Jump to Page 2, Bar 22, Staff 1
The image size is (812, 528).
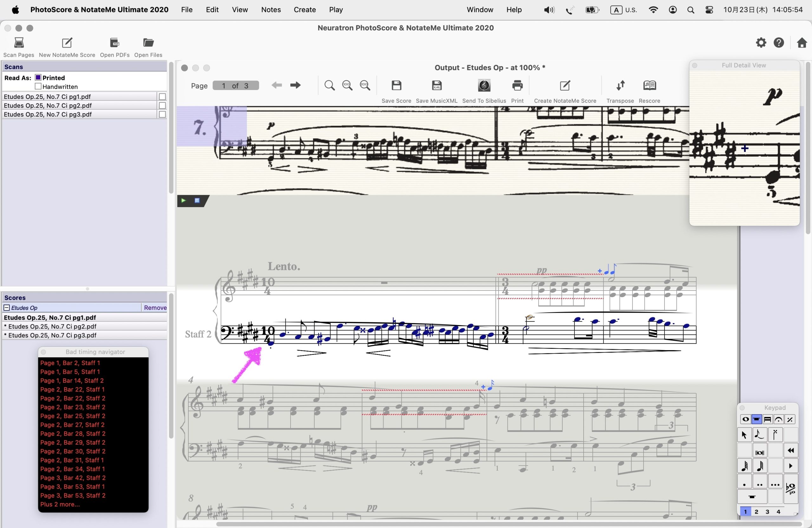[72, 389]
